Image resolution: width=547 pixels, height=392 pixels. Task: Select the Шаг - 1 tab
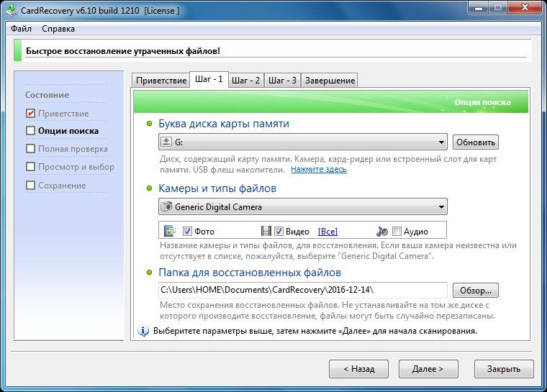coord(209,79)
